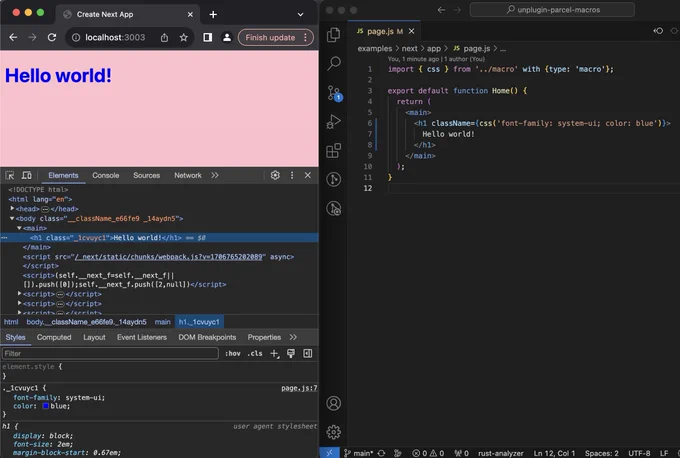The width and height of the screenshot is (680, 458).
Task: Open the VS Code Search sidebar icon
Action: [x=333, y=63]
